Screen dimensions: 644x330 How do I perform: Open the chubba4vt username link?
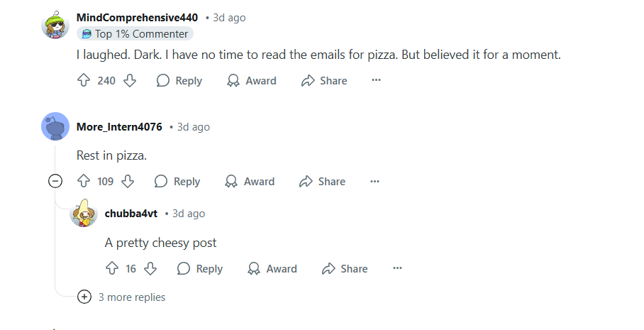[131, 214]
